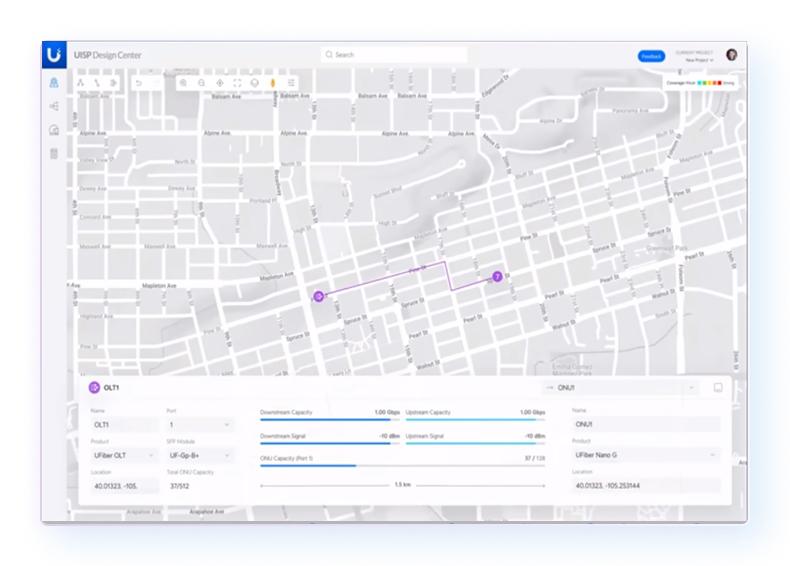Viewport: 790px width, 566px height.
Task: Open the dashboard gauge sidebar icon
Action: tap(54, 130)
